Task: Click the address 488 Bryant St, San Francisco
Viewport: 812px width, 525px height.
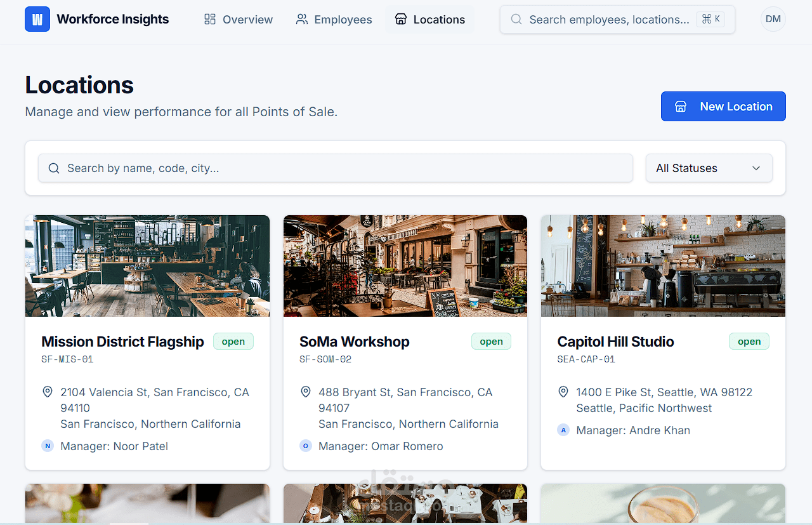Action: coord(405,400)
